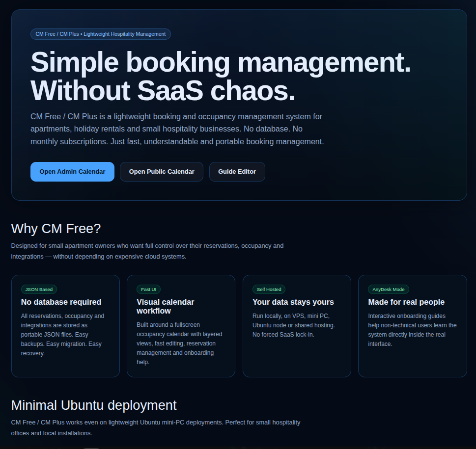Image resolution: width=476 pixels, height=449 pixels.
Task: Click the 'Interactive onboarding guides' card description
Action: click(x=412, y=330)
